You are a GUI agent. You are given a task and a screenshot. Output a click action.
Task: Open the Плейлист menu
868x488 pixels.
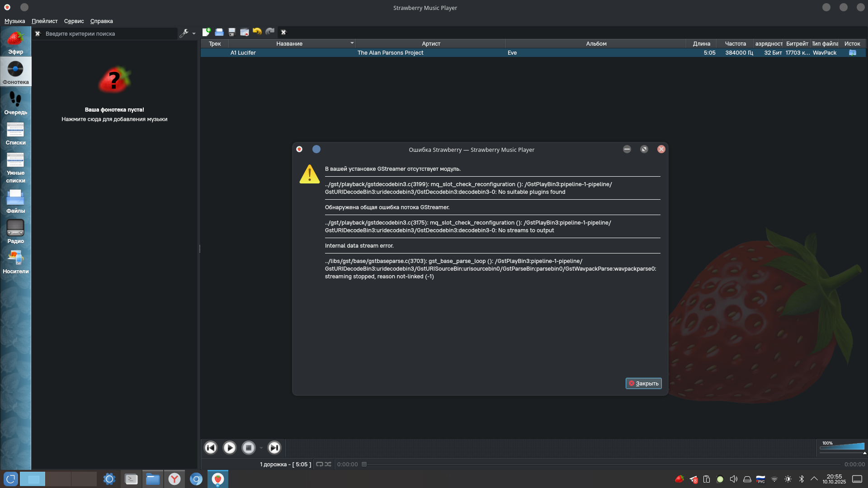coord(44,21)
